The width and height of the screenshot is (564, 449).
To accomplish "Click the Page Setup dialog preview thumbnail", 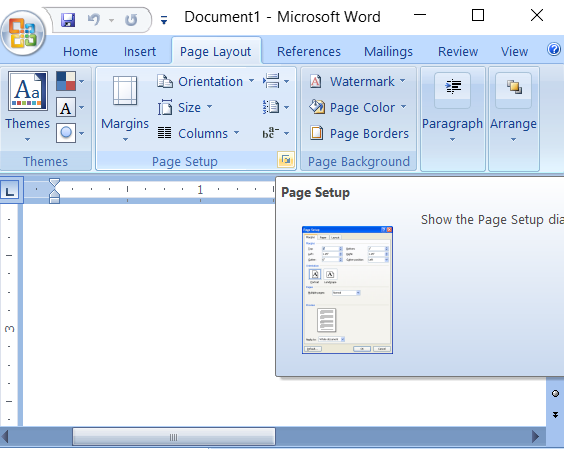I will click(347, 290).
